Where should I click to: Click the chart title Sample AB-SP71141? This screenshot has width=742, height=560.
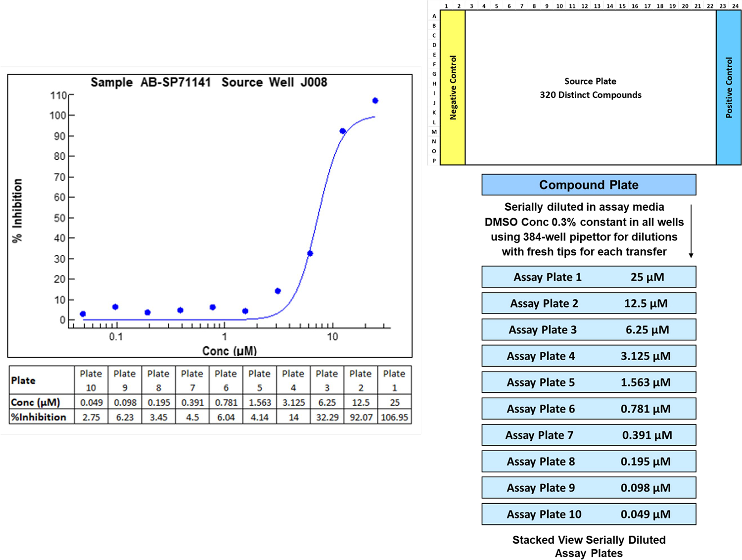pyautogui.click(x=209, y=82)
